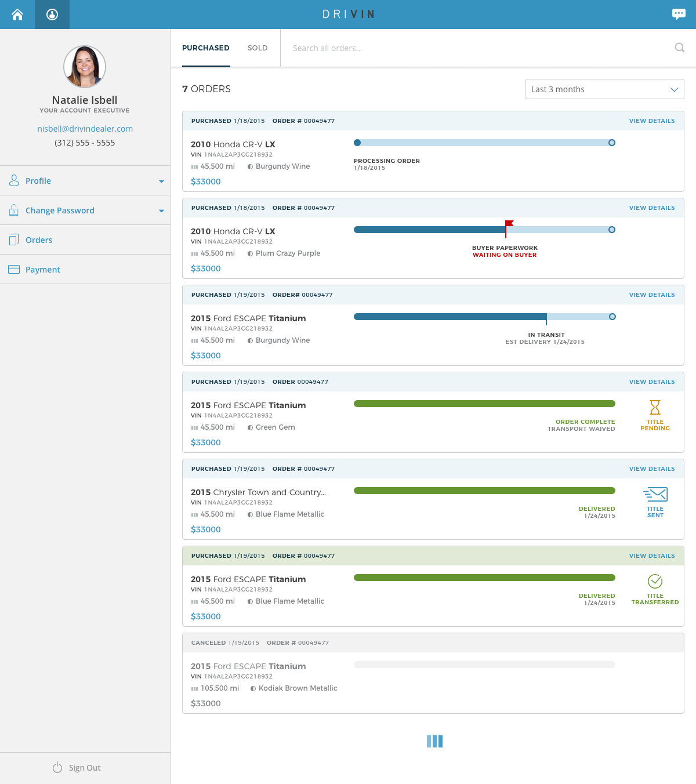
Task: Open the Last 3 months dropdown
Action: (604, 89)
